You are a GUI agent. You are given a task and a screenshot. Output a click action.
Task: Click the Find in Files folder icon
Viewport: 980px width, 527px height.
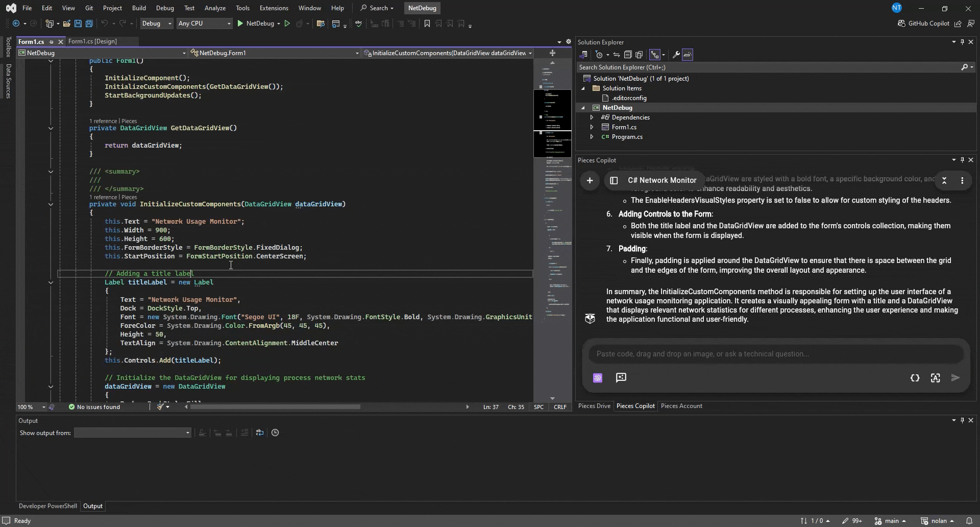[x=321, y=23]
